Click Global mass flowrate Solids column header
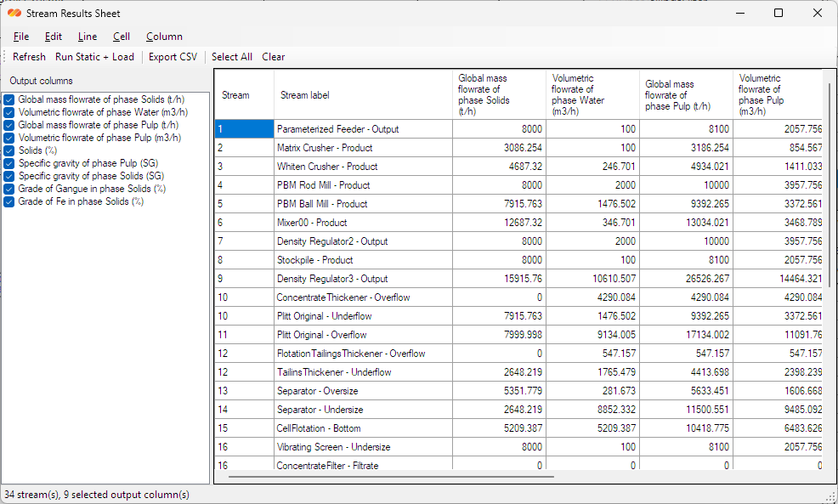Viewport: 838px width, 504px height. point(499,94)
